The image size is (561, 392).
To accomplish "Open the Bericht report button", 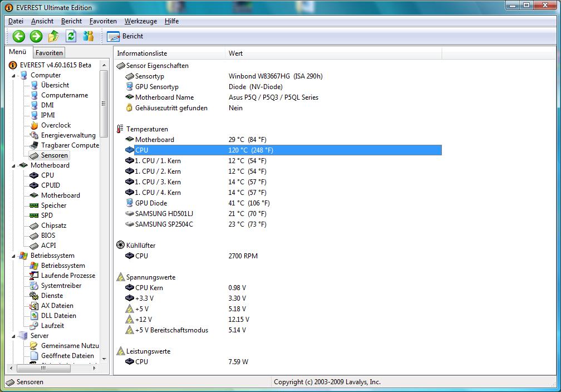I will (125, 36).
